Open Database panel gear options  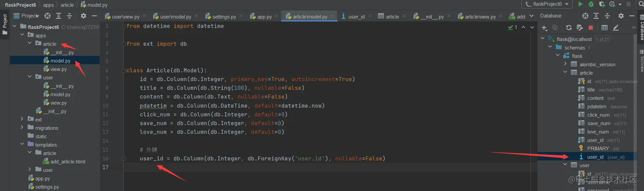coord(621,16)
